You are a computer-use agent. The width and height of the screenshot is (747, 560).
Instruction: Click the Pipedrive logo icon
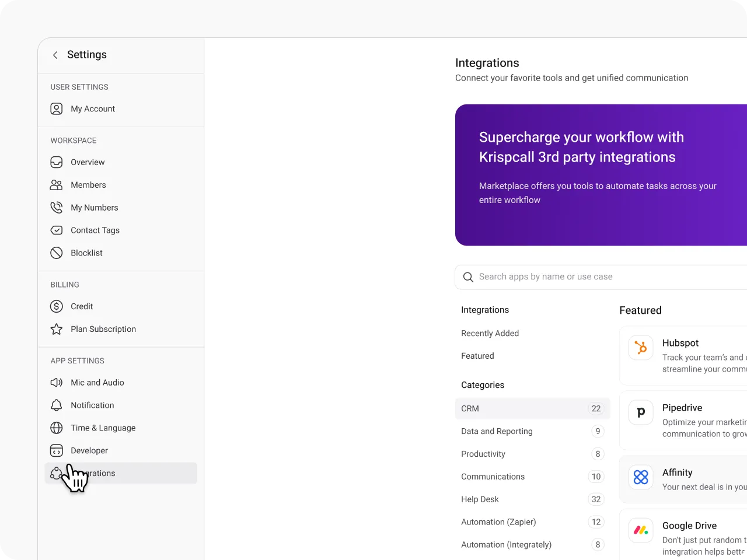pos(641,412)
